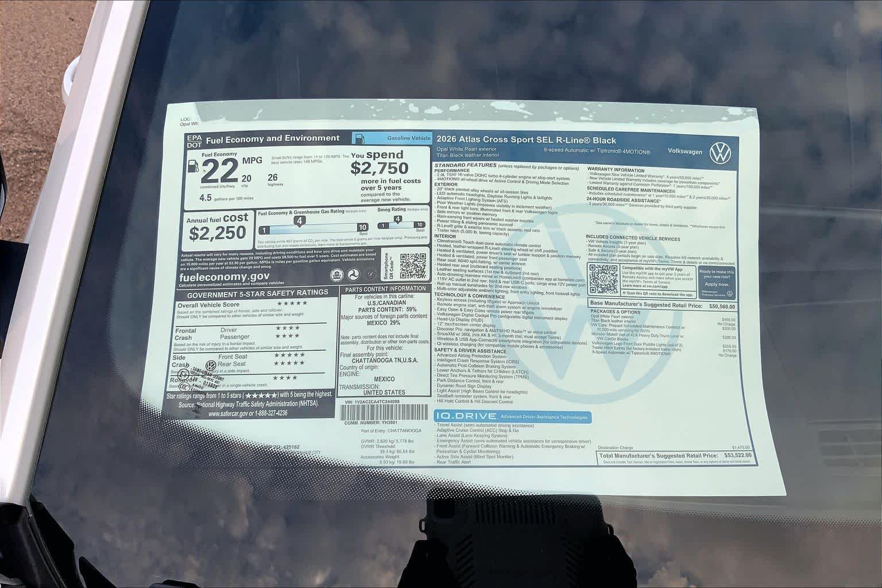This screenshot has width=882, height=588.
Task: Click the "Port of Entry: CHATTANOOGA" line
Action: click(x=390, y=430)
